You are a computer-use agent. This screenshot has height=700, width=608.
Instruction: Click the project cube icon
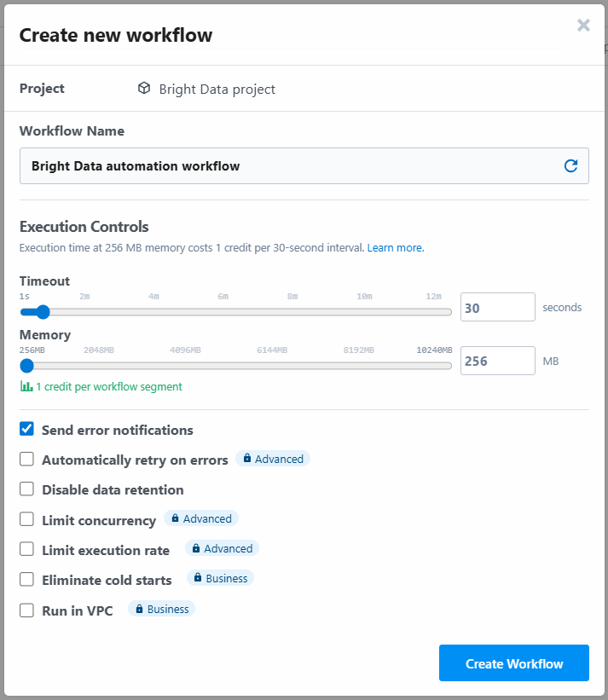(144, 88)
